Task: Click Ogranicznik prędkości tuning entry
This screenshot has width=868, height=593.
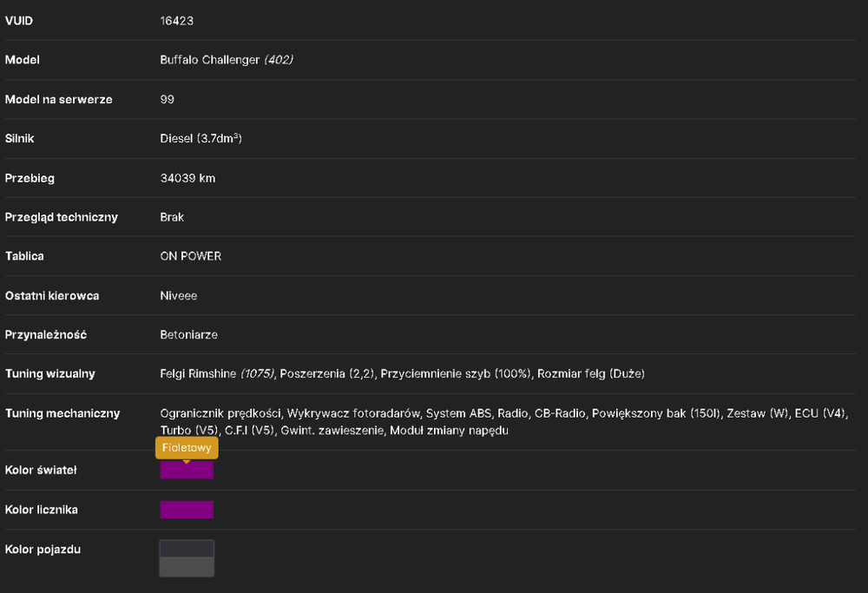Action: pyautogui.click(x=220, y=413)
